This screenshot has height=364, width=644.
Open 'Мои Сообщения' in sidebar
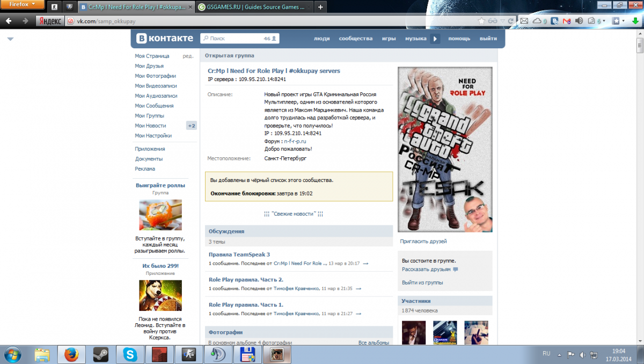154,106
